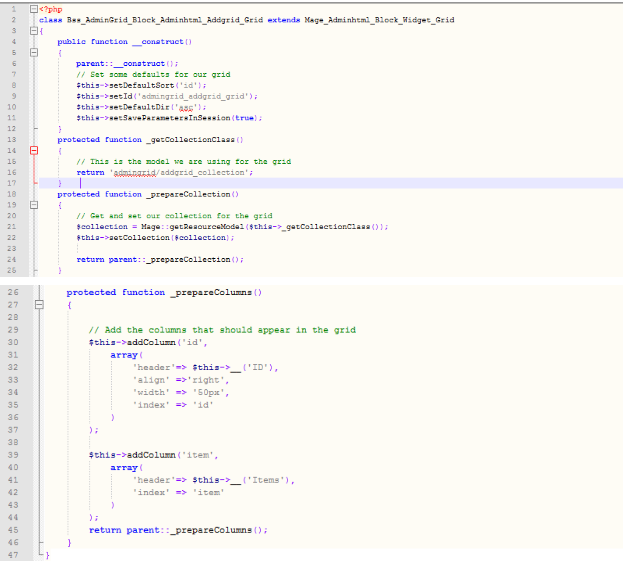Screen dimensions: 627x565
Task: Click the 'array(' keyword on line 40
Action: click(x=127, y=467)
